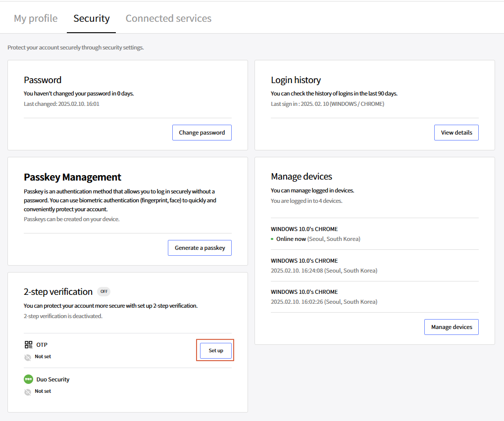Click 'Passkeys can be created on your device.'
The height and width of the screenshot is (421, 504).
[71, 219]
